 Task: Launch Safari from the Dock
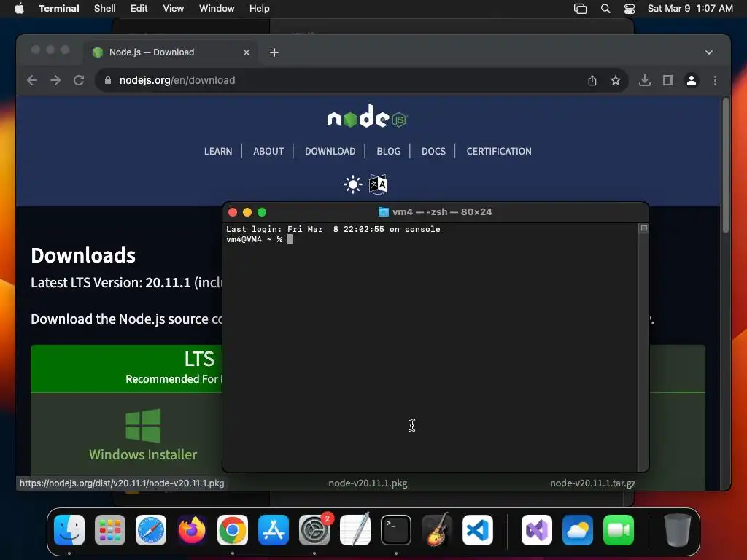click(x=151, y=530)
